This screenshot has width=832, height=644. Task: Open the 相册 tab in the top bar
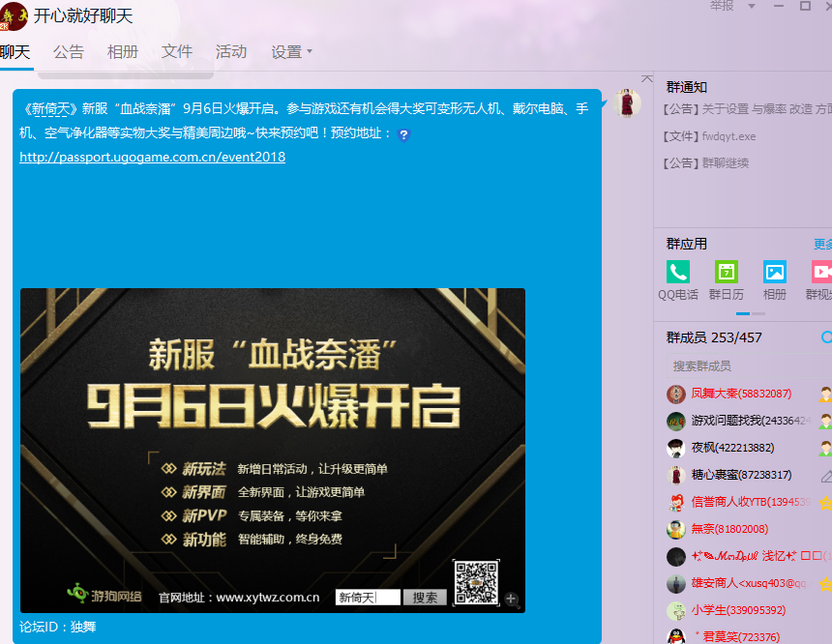tap(123, 52)
